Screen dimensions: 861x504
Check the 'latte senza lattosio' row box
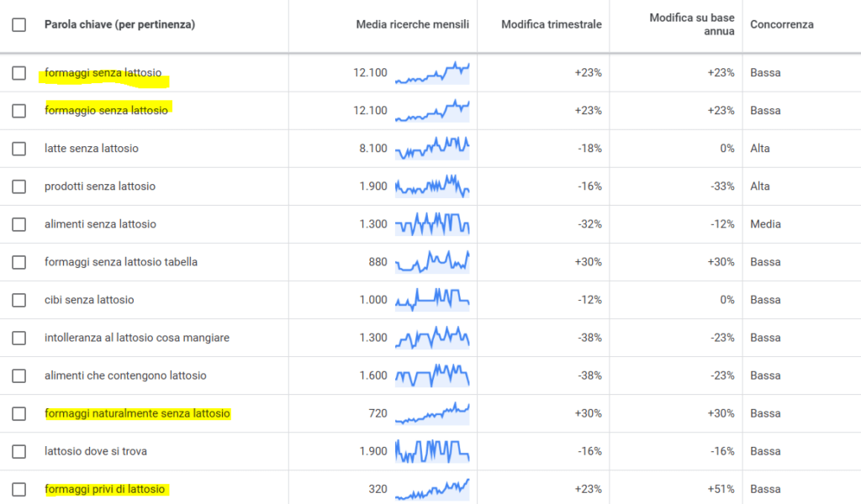(19, 149)
